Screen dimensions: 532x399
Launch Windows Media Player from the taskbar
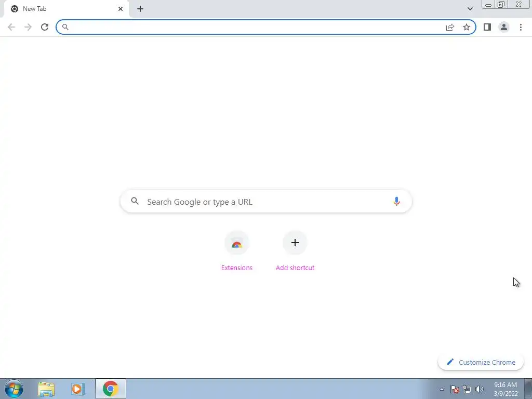(78, 389)
